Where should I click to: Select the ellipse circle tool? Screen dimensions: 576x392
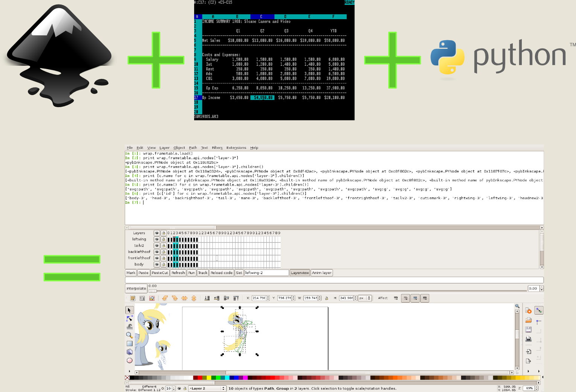129,360
